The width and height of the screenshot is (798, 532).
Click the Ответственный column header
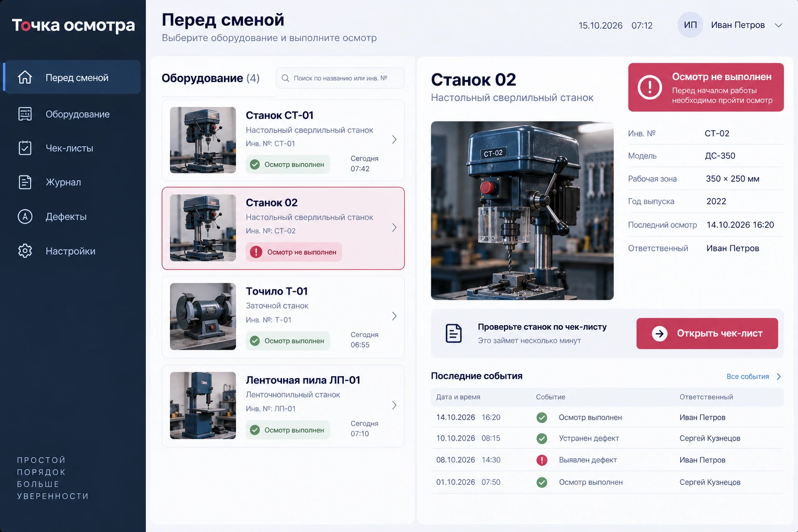tap(706, 397)
